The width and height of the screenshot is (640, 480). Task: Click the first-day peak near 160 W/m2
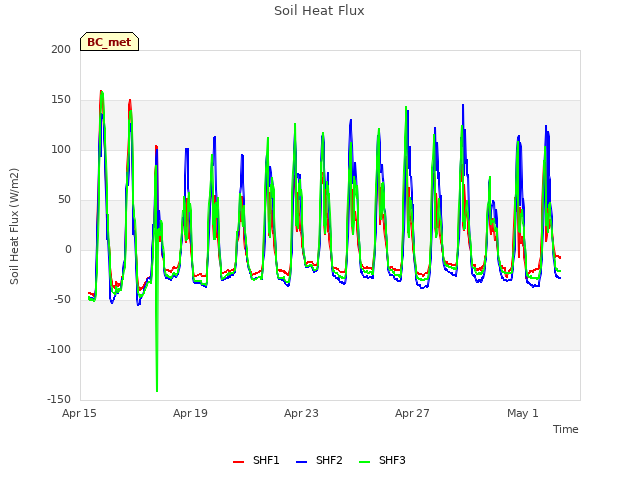click(x=101, y=91)
